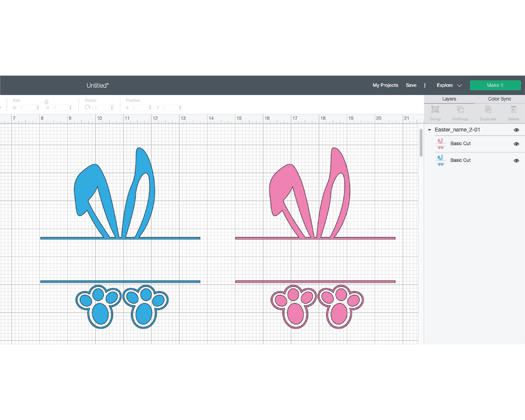The image size is (525, 420).
Task: Select the blue Basic Cut layer thumbnail
Action: coord(441,160)
